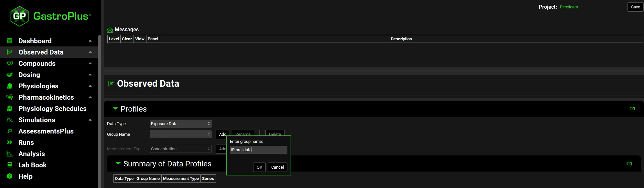Click the Compounds molecule icon

point(10,64)
